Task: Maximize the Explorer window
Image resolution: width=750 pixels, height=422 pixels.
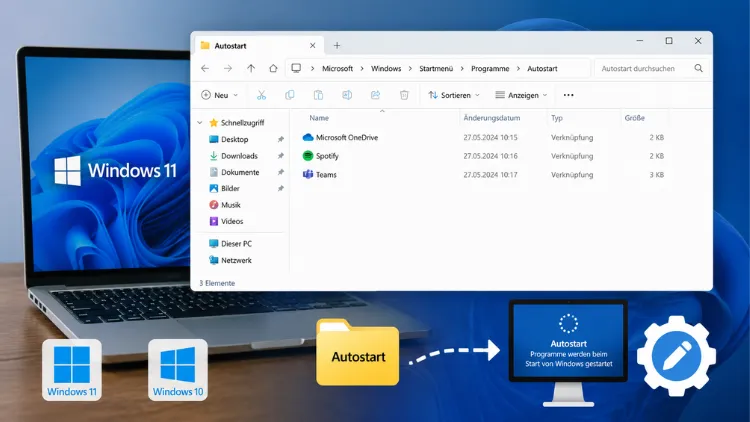Action: pos(669,41)
